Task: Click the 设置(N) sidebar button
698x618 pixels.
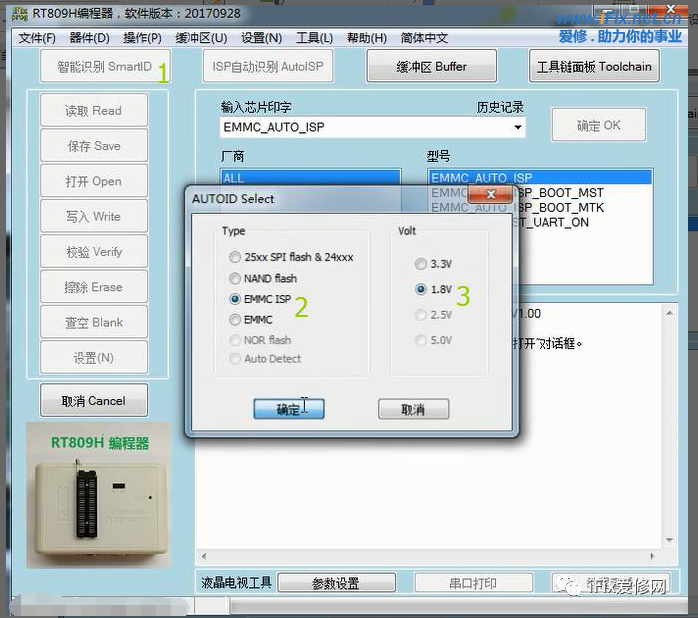Action: (x=93, y=357)
